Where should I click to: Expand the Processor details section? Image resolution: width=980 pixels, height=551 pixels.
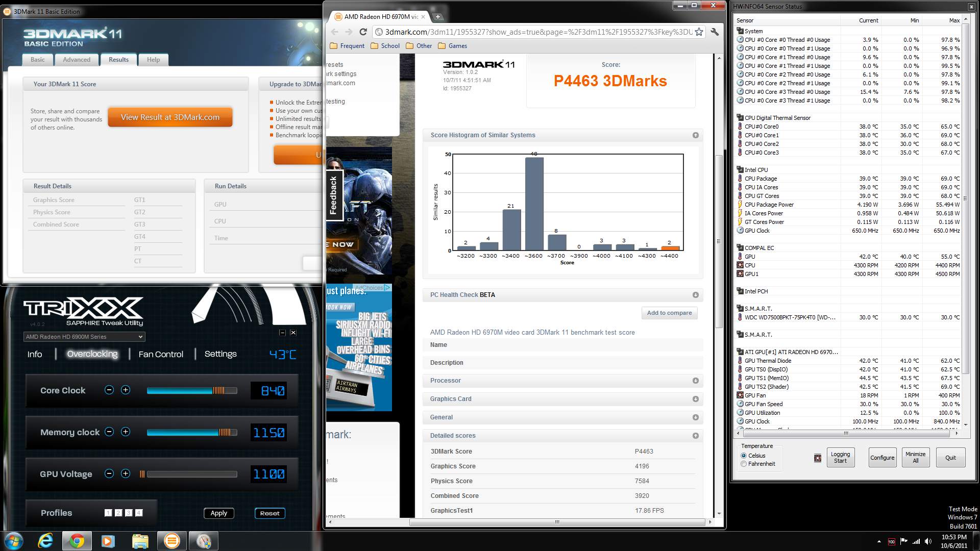(695, 381)
